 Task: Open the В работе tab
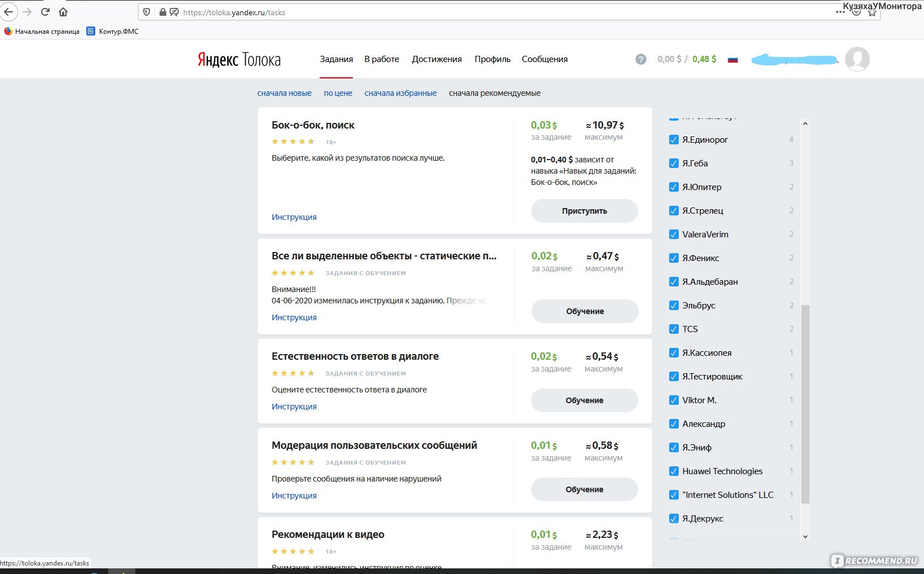(382, 59)
